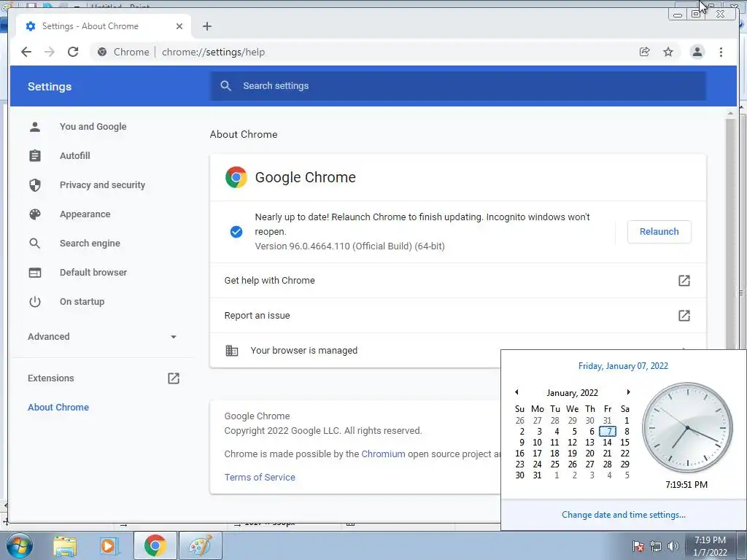This screenshot has width=747, height=560.
Task: Open Default browser settings
Action: [93, 273]
